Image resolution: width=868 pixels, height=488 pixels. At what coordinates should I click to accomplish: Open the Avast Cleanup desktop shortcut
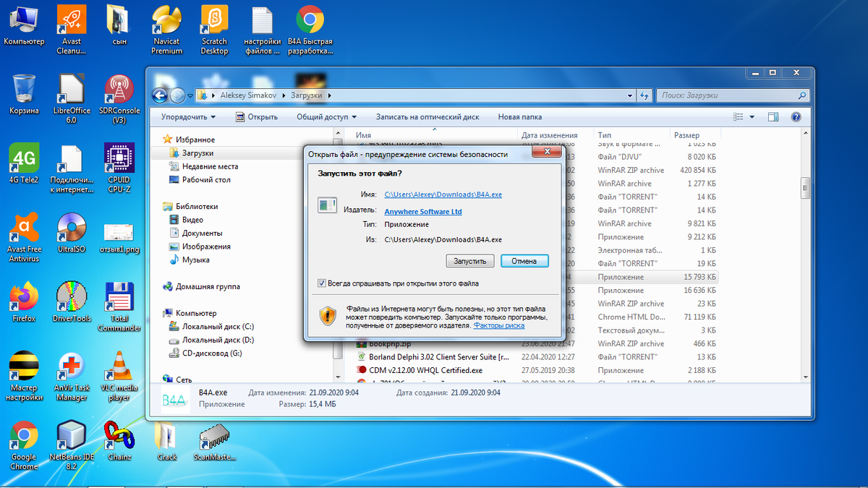72,29
